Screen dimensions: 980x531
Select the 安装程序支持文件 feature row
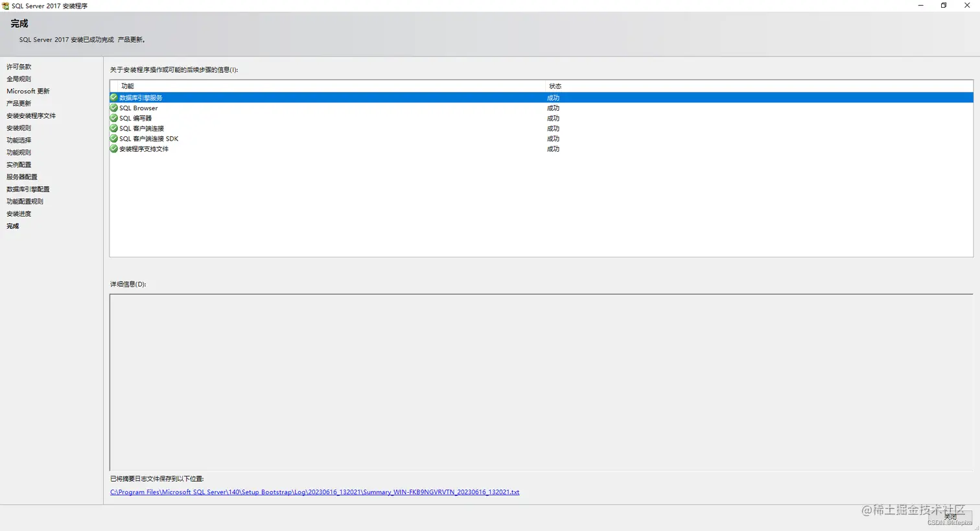click(541, 148)
